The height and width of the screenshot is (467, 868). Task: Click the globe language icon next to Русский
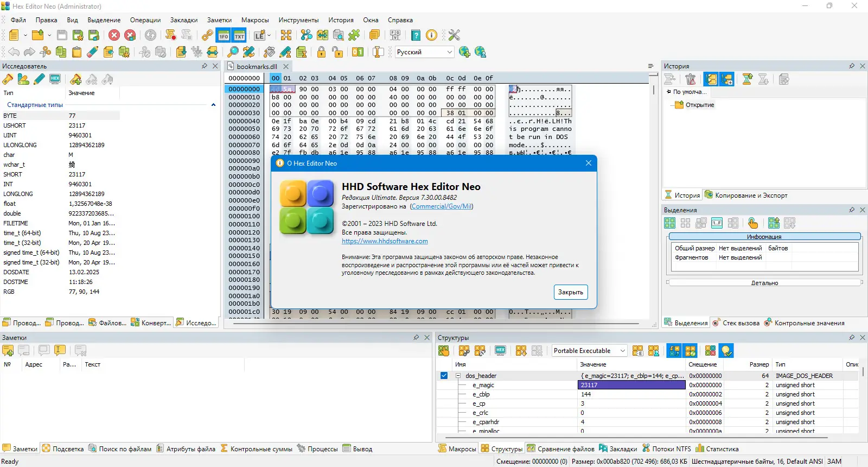pyautogui.click(x=464, y=52)
